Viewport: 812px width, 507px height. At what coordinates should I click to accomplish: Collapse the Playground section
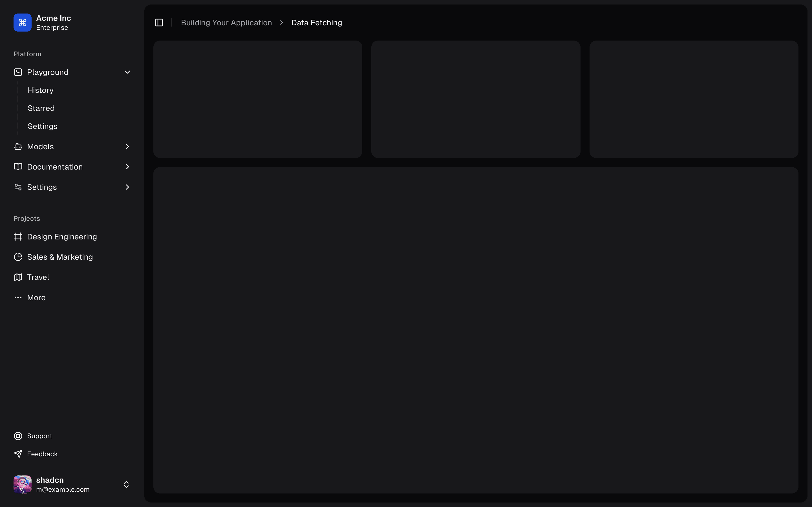(127, 72)
